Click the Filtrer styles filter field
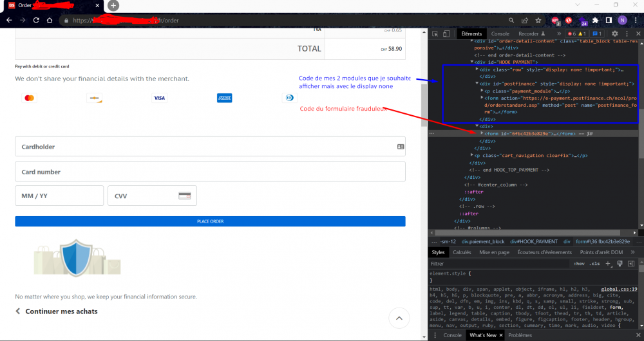Screen dimensions: 644x341 (499, 263)
